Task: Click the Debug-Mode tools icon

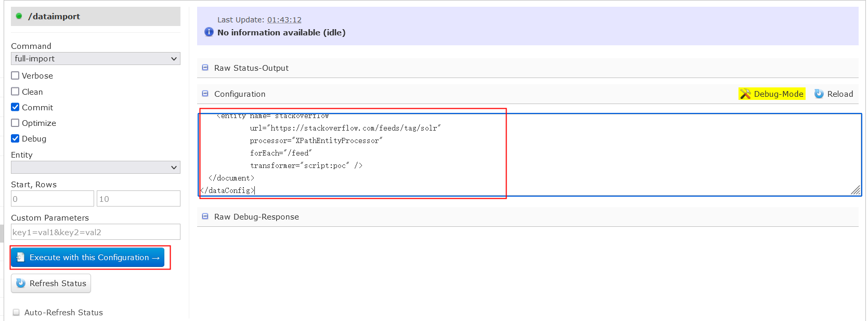Action: click(x=745, y=94)
